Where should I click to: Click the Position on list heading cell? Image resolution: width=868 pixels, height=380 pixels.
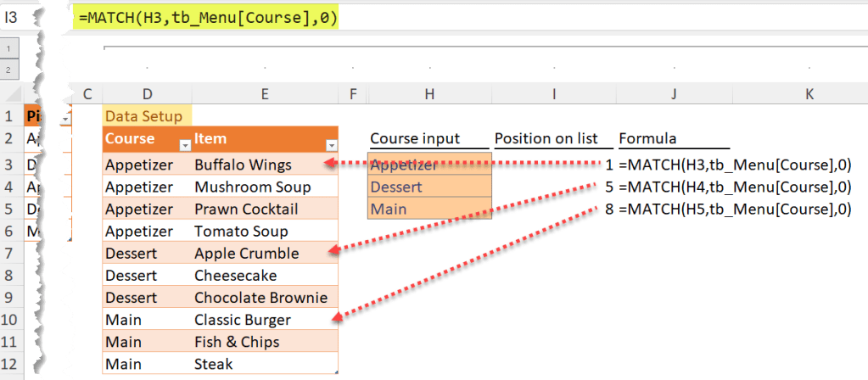552,138
